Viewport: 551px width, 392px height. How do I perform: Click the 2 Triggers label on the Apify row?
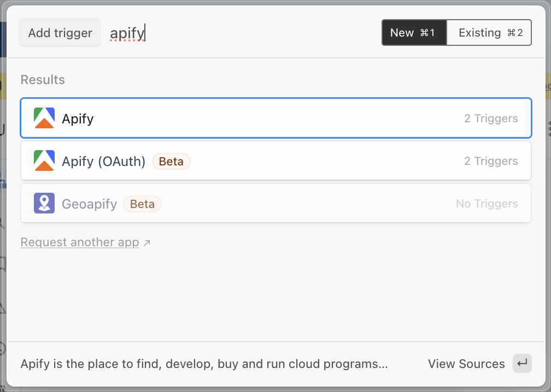(491, 118)
